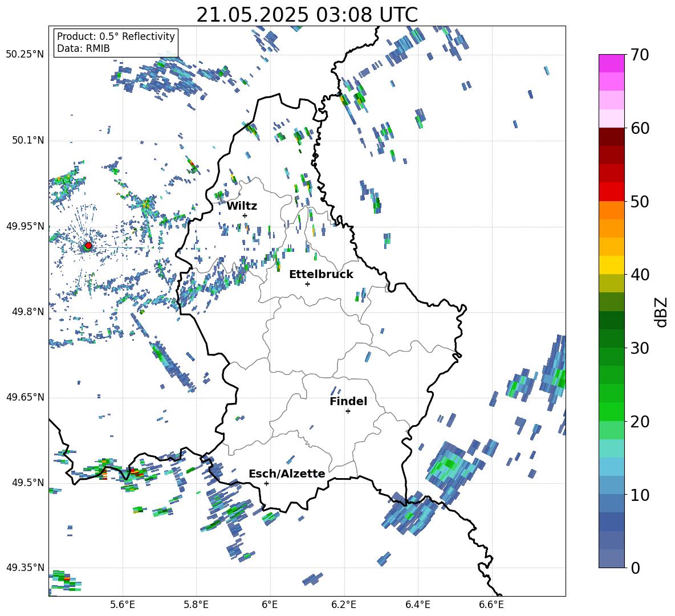
Task: Click the Ettelbruck station cross marker
Action: click(307, 284)
